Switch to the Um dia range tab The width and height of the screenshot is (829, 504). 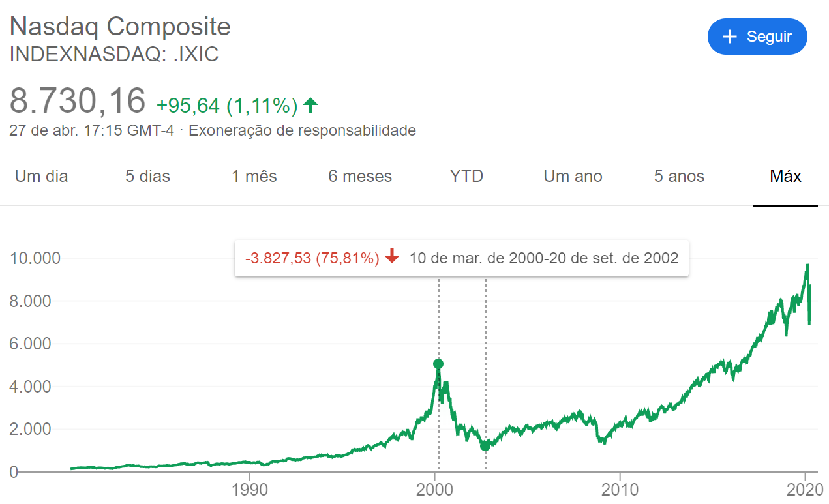point(42,176)
